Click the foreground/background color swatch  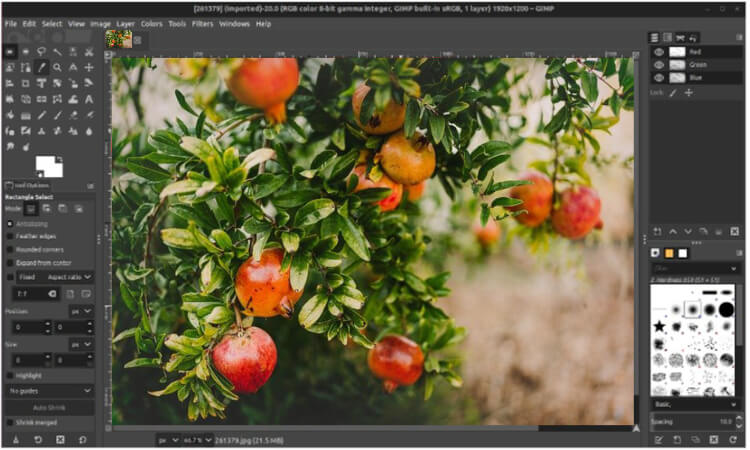point(49,167)
